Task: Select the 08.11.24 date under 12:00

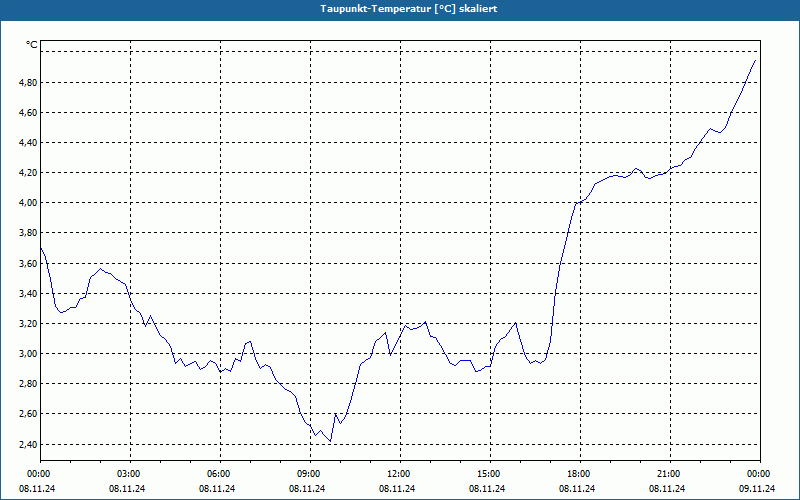Action: (x=397, y=489)
